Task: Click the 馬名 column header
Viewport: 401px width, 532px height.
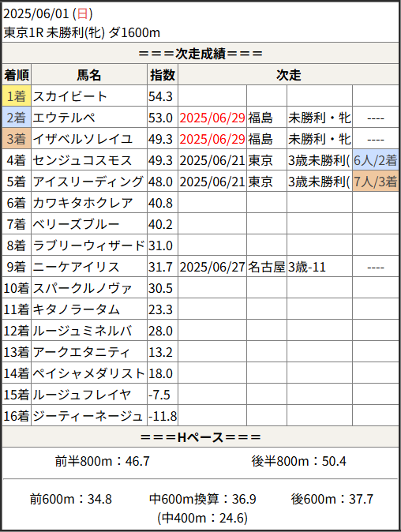Action: (89, 75)
